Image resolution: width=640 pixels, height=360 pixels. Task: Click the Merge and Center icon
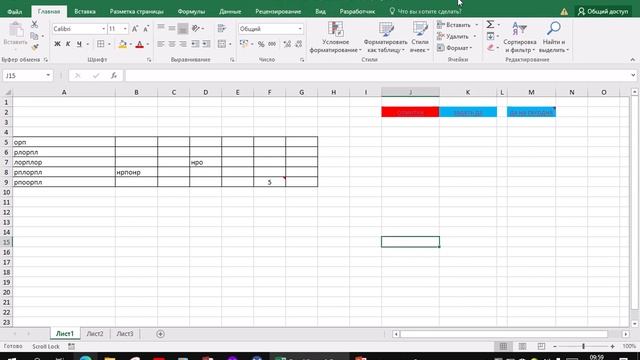point(222,44)
